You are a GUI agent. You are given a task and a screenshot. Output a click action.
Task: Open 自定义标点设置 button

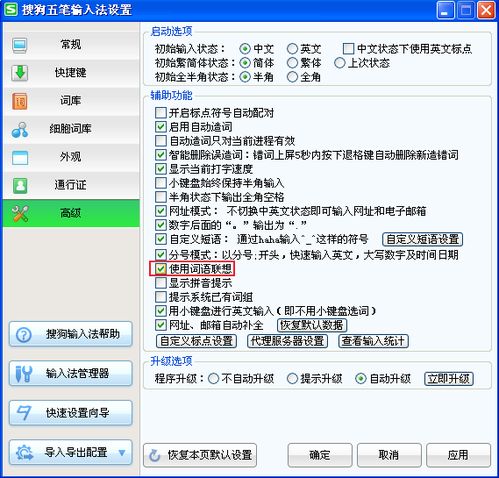coord(196,341)
